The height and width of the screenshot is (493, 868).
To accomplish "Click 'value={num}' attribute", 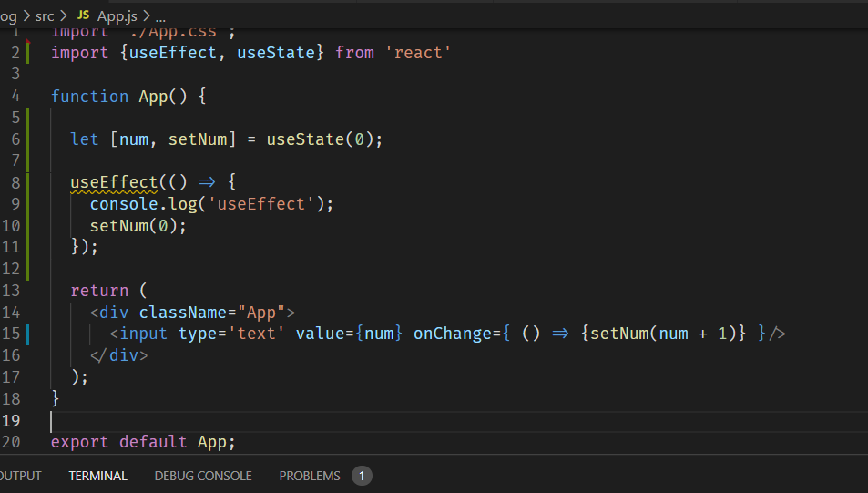I will pyautogui.click(x=349, y=334).
